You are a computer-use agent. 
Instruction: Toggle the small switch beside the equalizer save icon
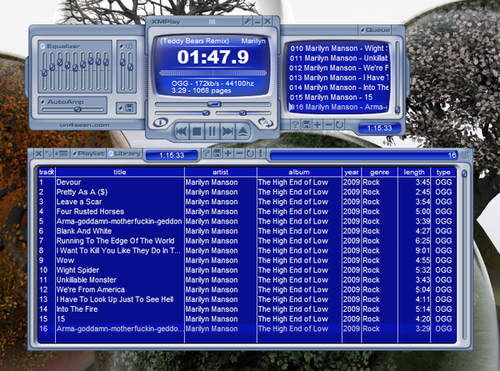point(121,108)
